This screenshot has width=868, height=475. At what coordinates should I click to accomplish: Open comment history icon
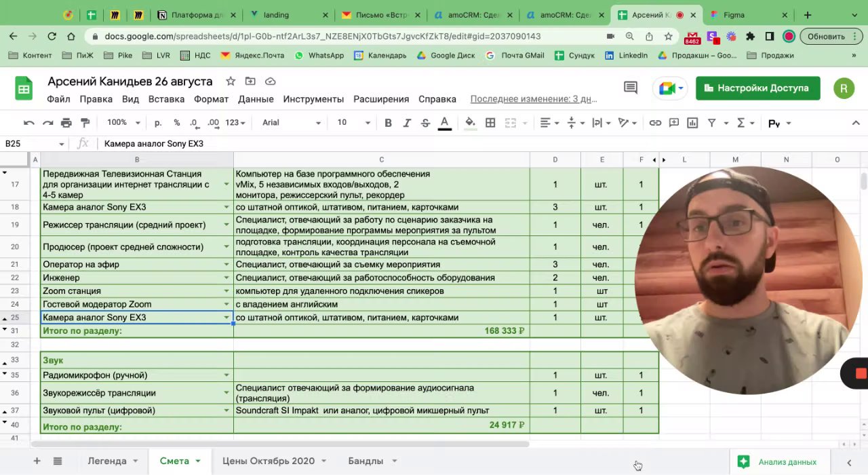(x=631, y=88)
